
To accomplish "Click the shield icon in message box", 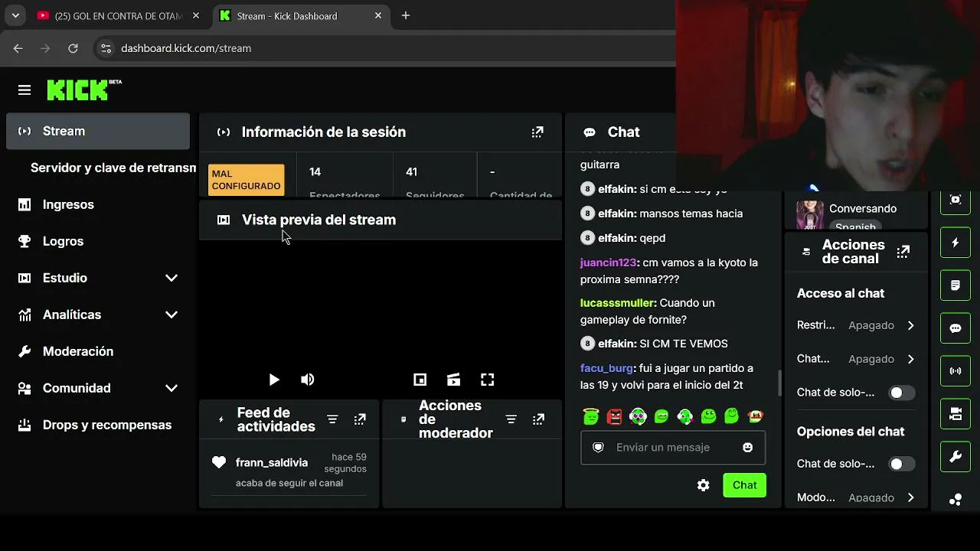I will (x=599, y=448).
